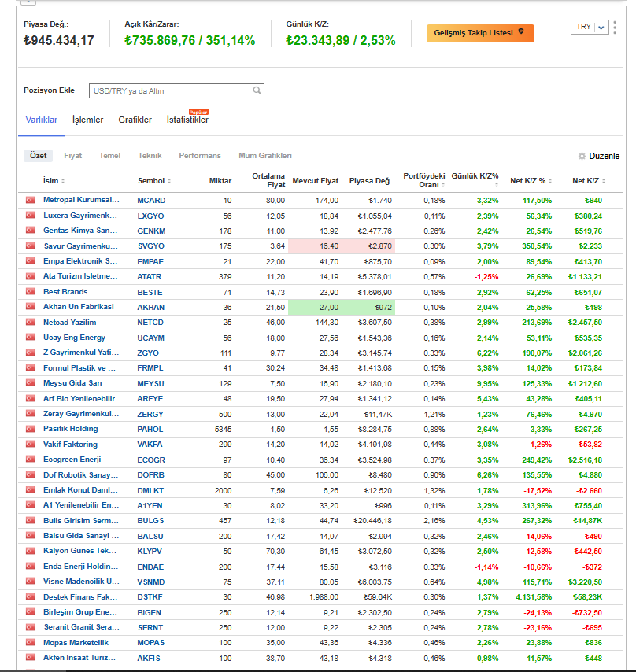Open the ZERGY symbol link
Image resolution: width=636 pixels, height=672 pixels.
tap(150, 415)
